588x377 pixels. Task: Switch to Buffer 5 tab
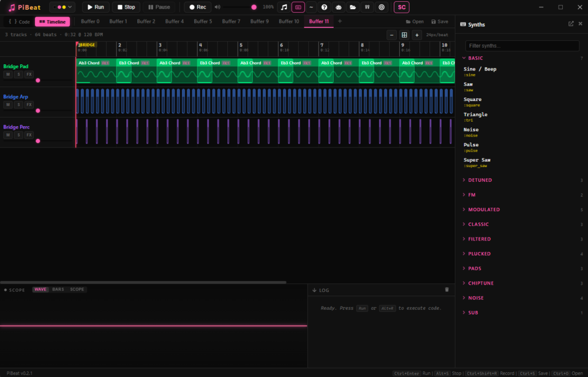(203, 21)
